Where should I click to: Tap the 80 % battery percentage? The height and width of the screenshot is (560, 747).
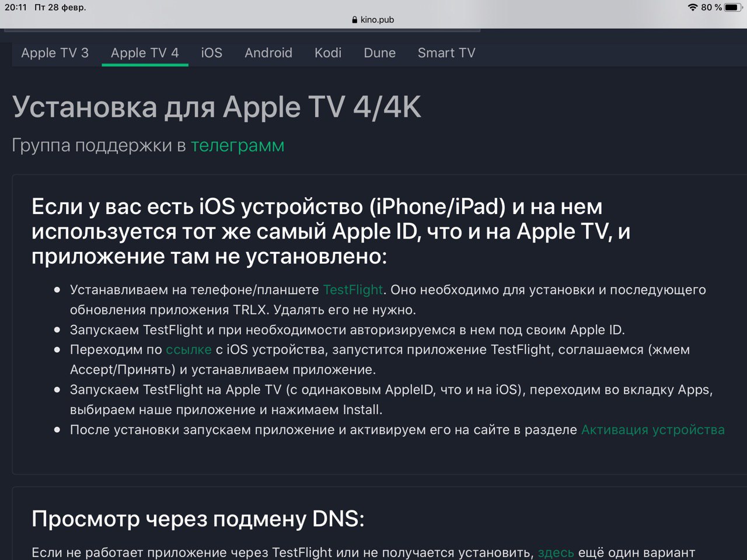click(x=711, y=8)
